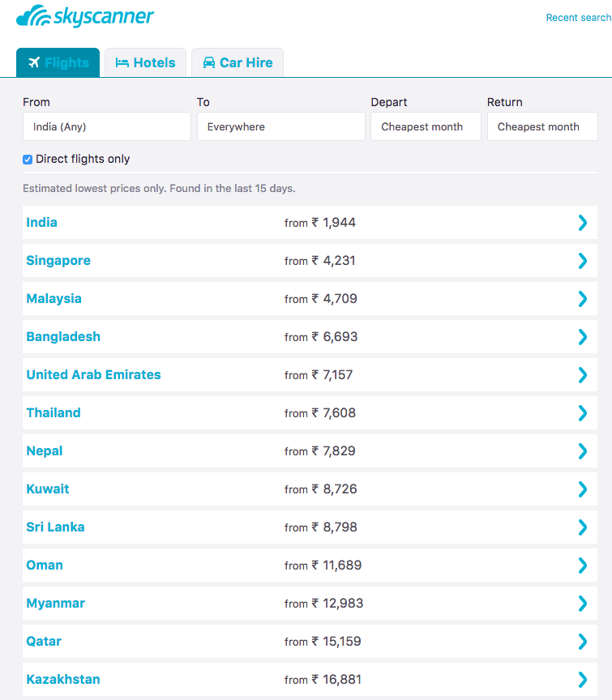
Task: Open the Bangladesh destination link
Action: tap(63, 336)
